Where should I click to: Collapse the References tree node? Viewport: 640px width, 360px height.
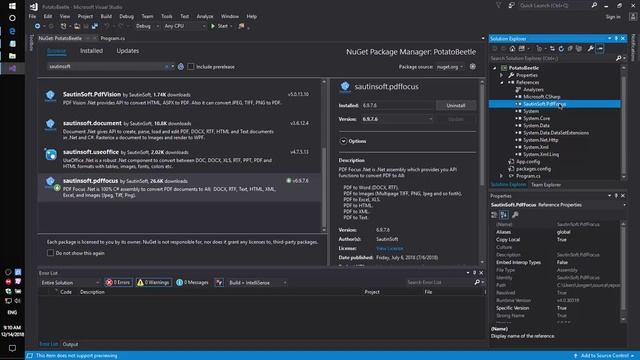point(502,82)
